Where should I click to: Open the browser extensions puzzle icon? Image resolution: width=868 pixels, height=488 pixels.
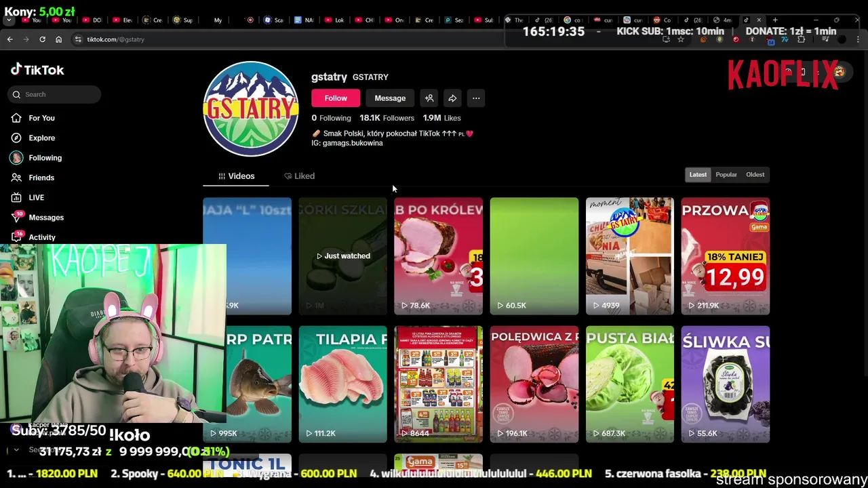click(802, 39)
